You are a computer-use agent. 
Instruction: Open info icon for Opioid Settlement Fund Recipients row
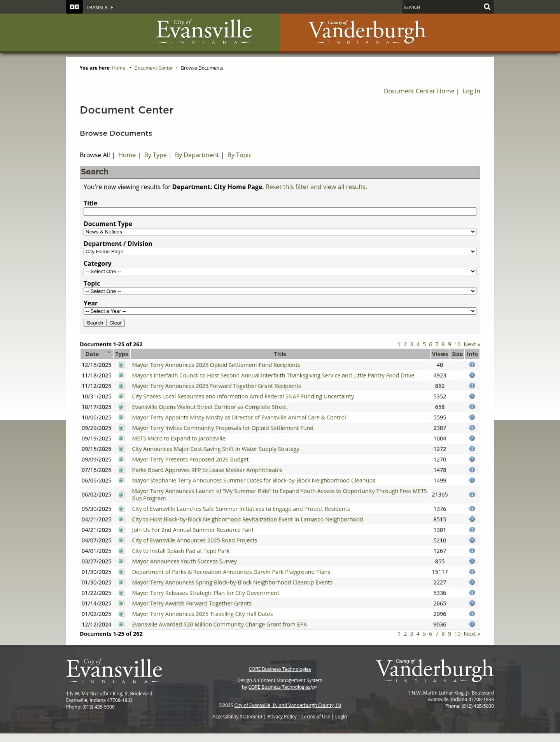(472, 365)
